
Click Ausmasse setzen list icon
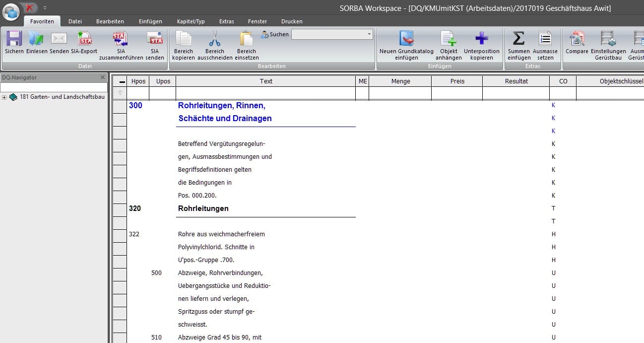point(545,39)
